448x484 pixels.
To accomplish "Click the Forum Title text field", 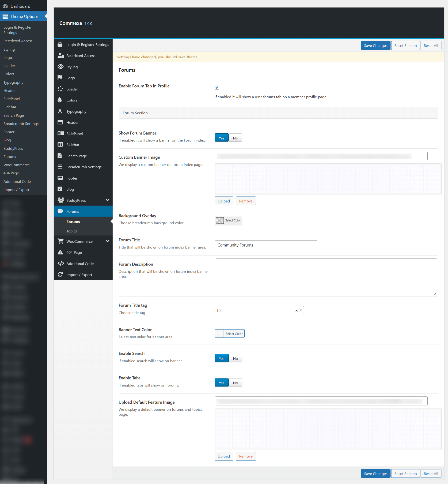I will click(x=266, y=245).
